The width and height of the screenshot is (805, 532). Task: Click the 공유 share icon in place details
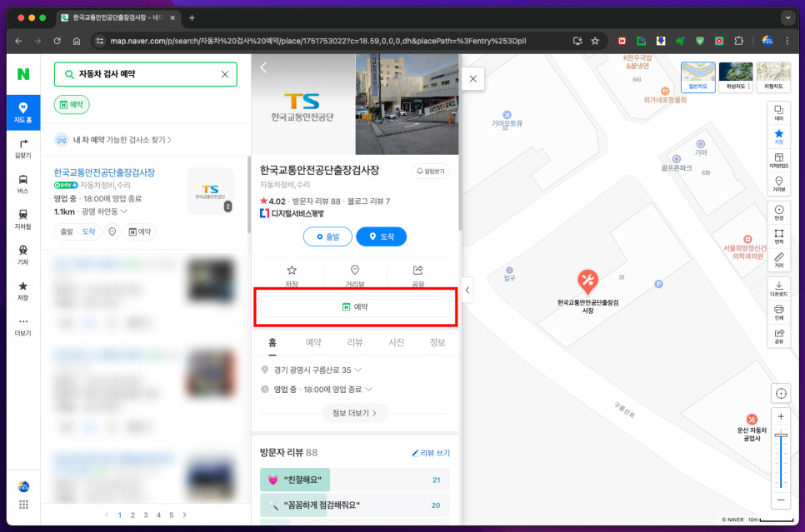[417, 275]
